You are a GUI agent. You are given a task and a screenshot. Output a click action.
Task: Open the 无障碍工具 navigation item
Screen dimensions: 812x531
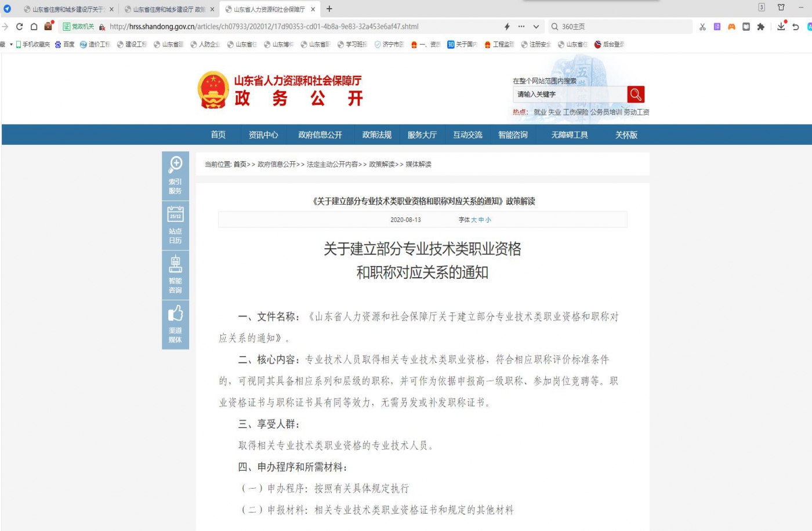(x=570, y=134)
